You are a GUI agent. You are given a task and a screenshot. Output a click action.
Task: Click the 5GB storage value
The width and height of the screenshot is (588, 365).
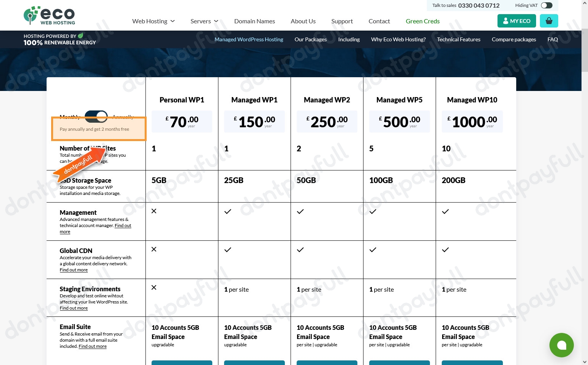[159, 180]
